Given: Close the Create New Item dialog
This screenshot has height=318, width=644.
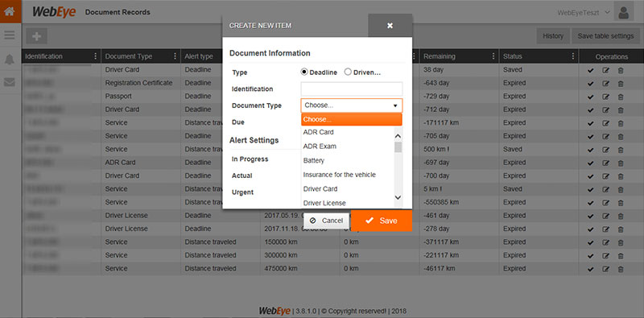Looking at the screenshot, I should click(390, 26).
